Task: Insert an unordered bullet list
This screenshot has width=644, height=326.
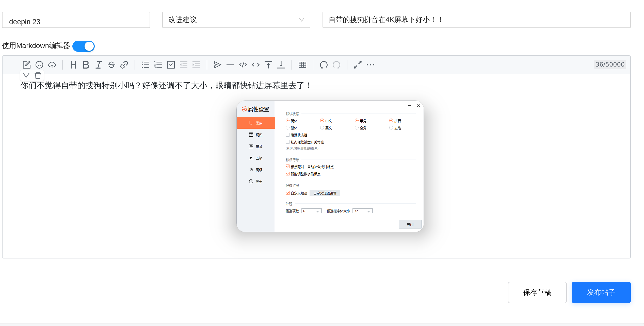Action: (x=145, y=65)
